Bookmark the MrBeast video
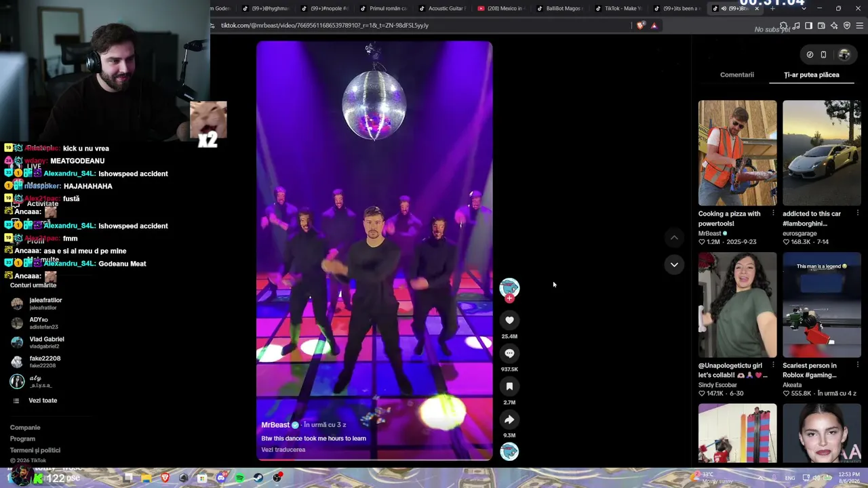 point(509,386)
